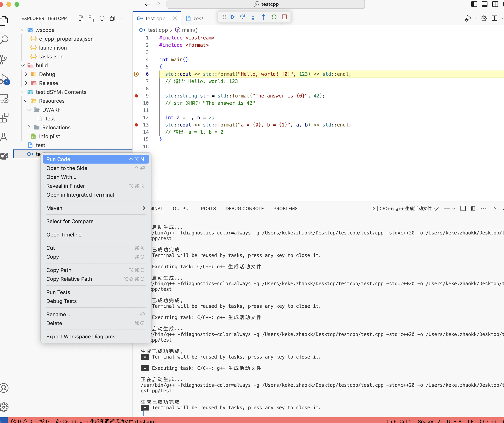Expand the Relocations folder
This screenshot has height=423, width=504.
[x=29, y=128]
